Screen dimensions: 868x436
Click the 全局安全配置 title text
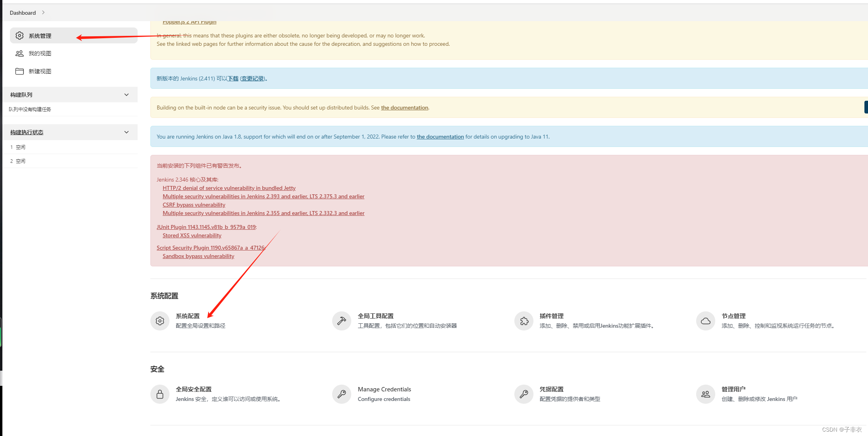pyautogui.click(x=194, y=389)
